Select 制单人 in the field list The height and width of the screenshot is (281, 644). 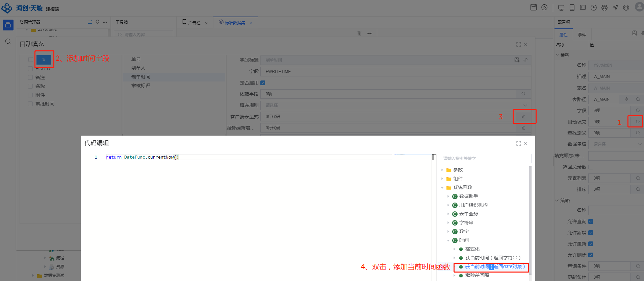tap(138, 68)
